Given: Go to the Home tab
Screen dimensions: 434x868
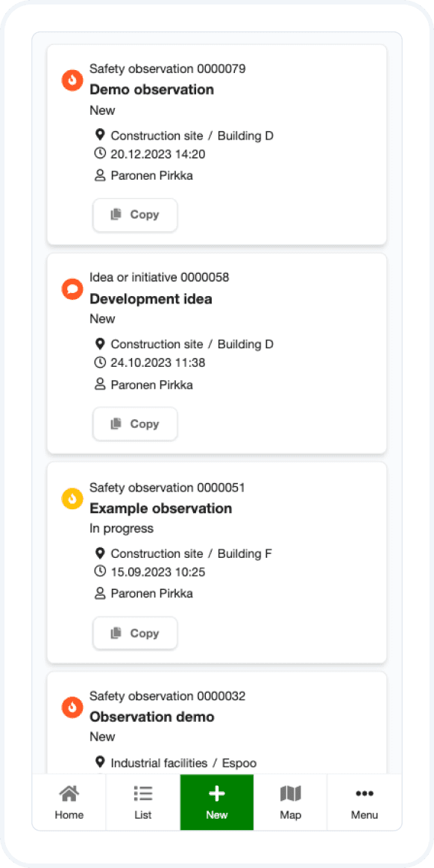Looking at the screenshot, I should [x=69, y=802].
